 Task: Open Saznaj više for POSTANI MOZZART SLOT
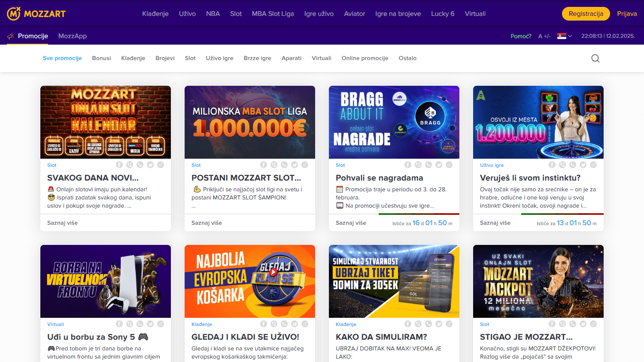[x=207, y=223]
